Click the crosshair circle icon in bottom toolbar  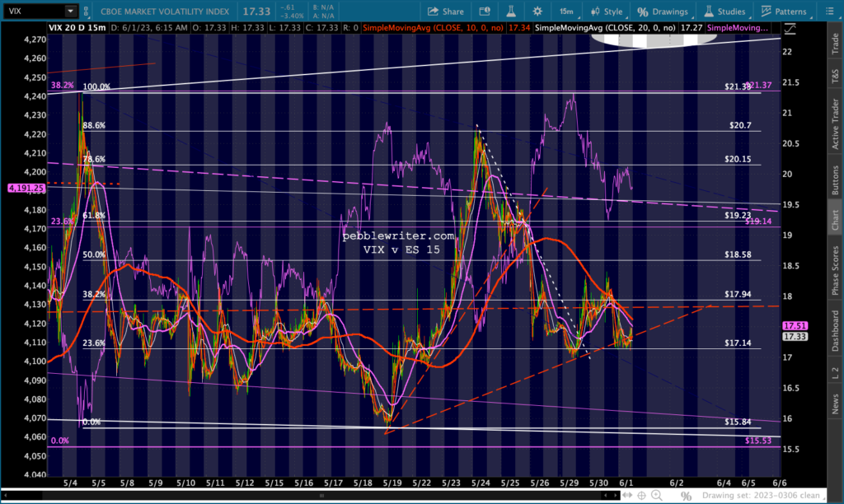pyautogui.click(x=640, y=496)
